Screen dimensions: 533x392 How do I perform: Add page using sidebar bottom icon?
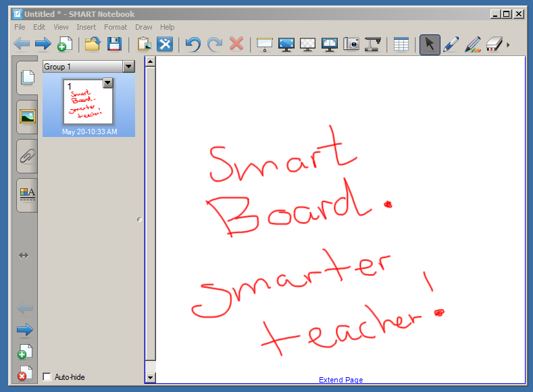25,352
